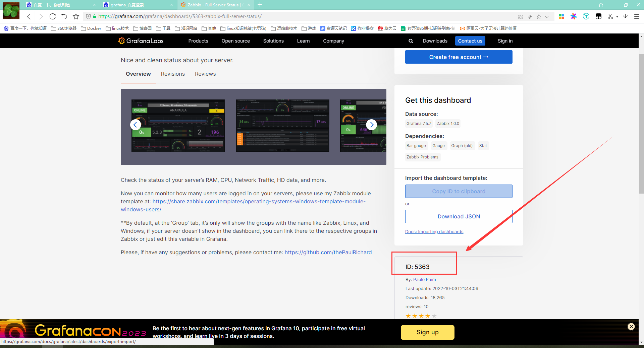Click the Grafana site search magnifier
644x348 pixels.
(x=411, y=41)
